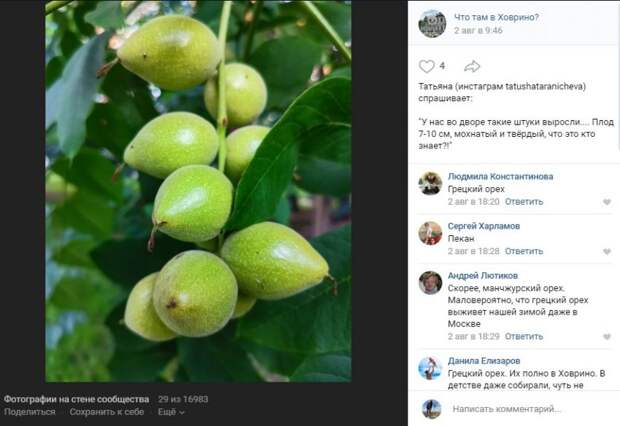Reply to Андрей Лютиков's comment
620x426 pixels.
[524, 337]
